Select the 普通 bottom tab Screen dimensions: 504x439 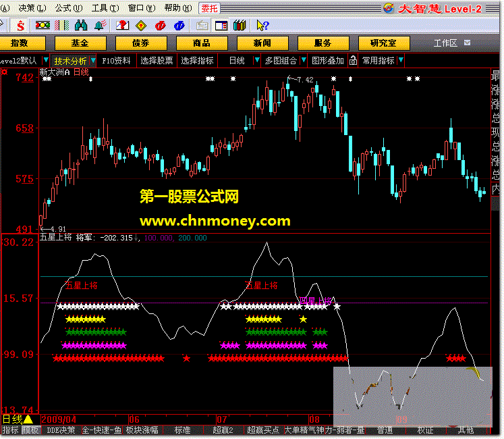(385, 430)
